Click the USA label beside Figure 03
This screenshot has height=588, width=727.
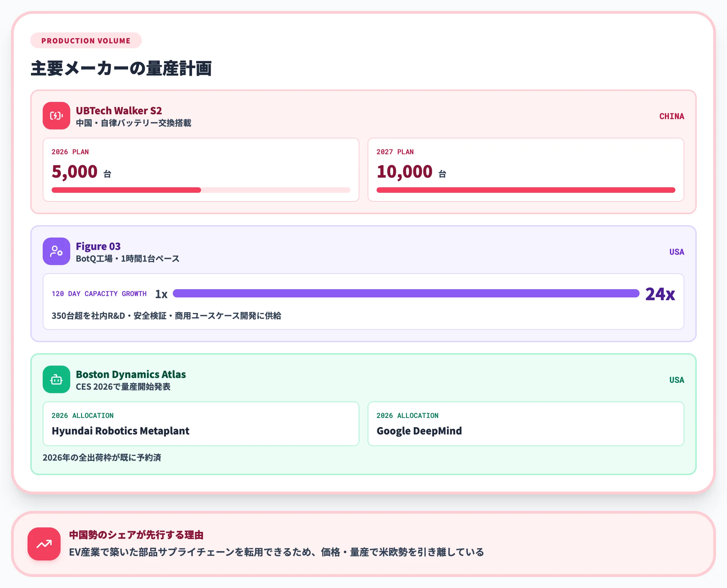(x=677, y=252)
